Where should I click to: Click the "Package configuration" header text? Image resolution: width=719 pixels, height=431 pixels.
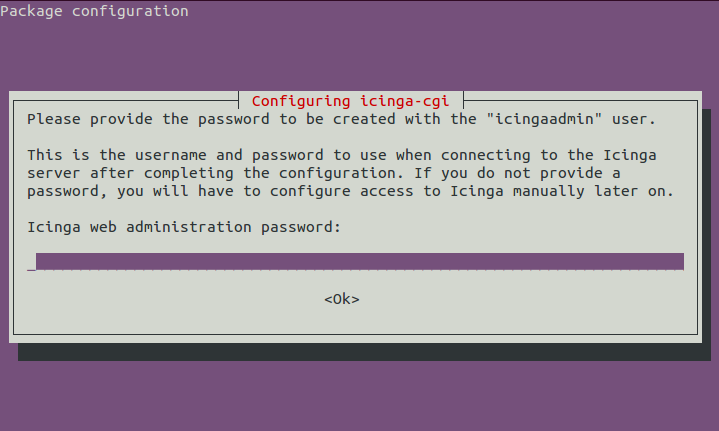coord(94,11)
